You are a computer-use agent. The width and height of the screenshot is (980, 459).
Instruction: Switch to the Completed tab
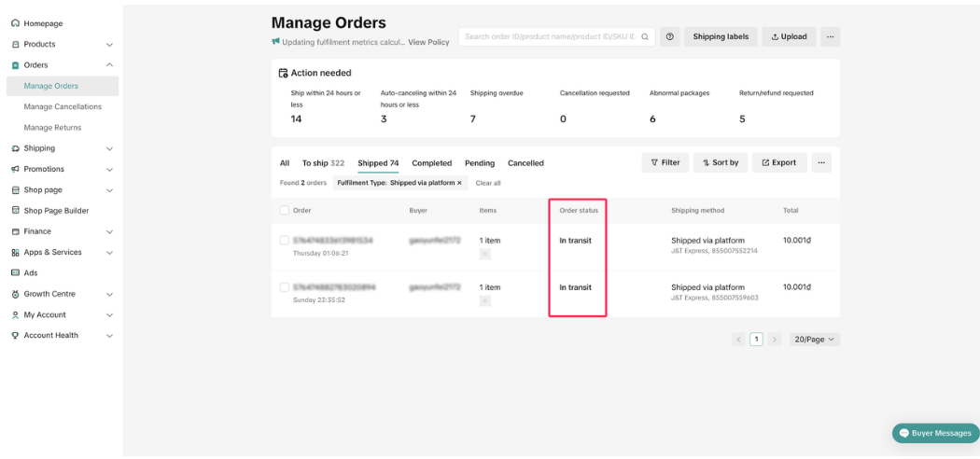coord(431,163)
